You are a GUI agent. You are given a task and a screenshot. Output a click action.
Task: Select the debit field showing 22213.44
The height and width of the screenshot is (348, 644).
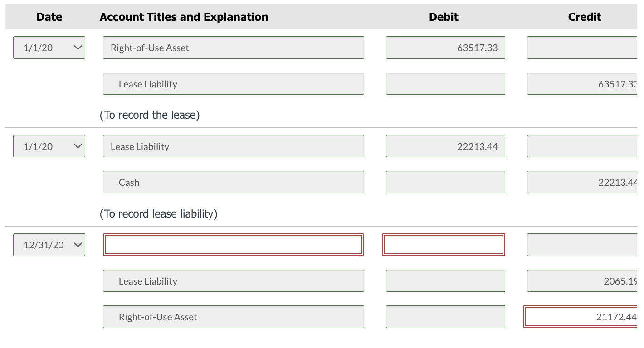pos(445,146)
